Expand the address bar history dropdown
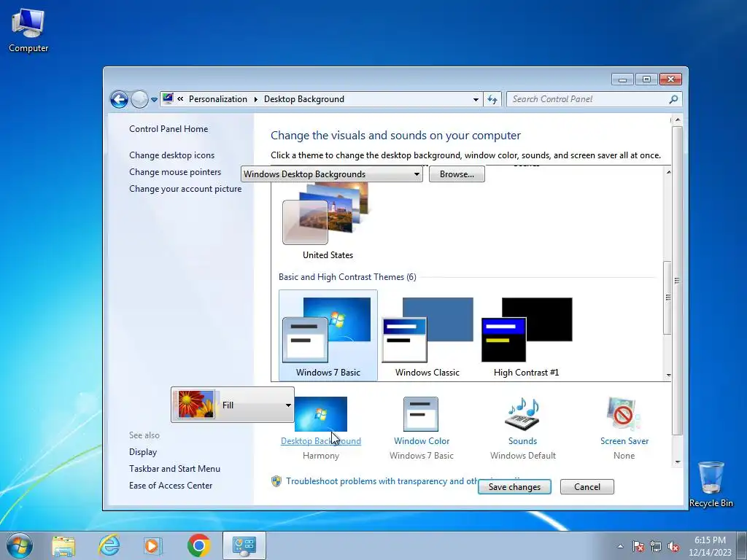This screenshot has width=747, height=560. click(x=476, y=99)
